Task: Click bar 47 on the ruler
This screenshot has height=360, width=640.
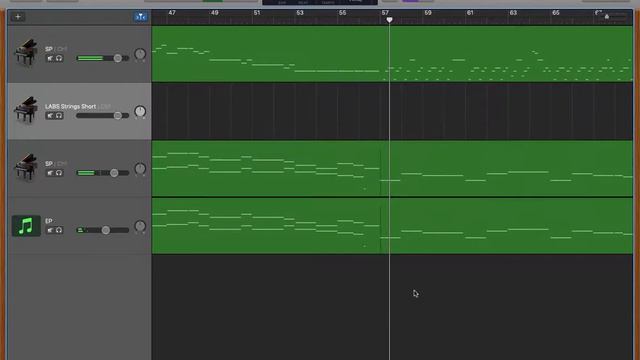Action: tap(172, 13)
